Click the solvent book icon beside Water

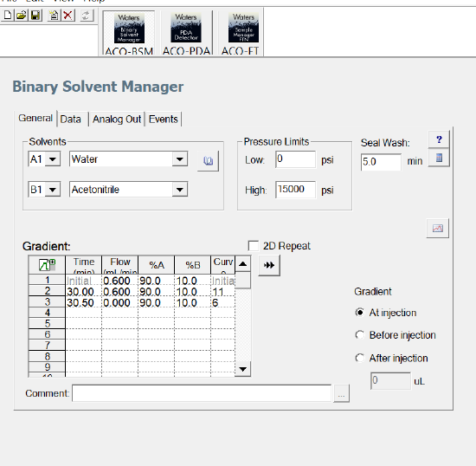208,161
